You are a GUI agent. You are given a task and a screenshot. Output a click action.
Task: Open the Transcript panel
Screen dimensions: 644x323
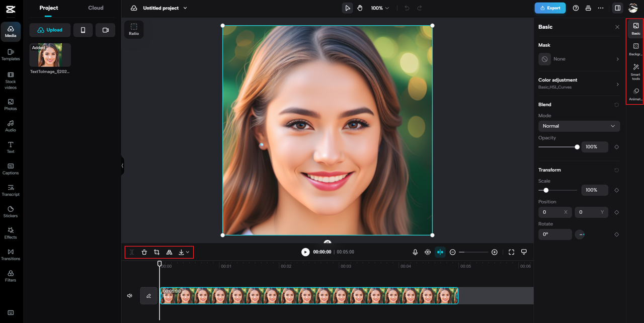(11, 190)
